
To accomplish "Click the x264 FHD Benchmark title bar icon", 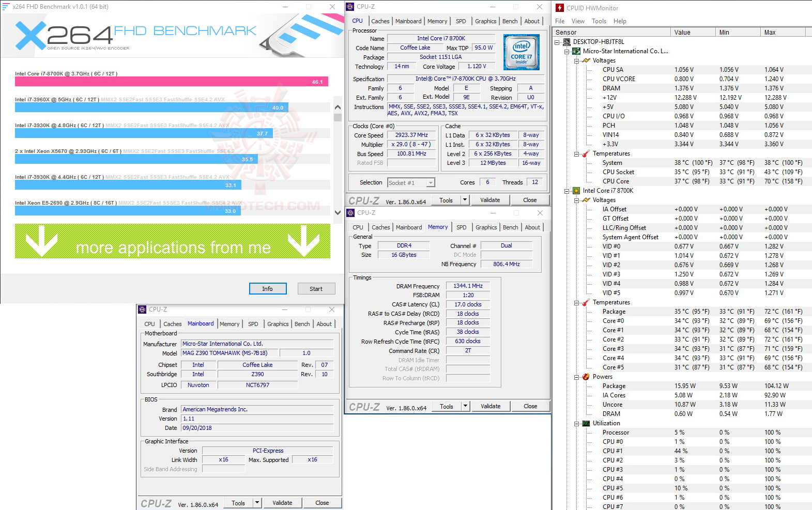I will point(6,7).
